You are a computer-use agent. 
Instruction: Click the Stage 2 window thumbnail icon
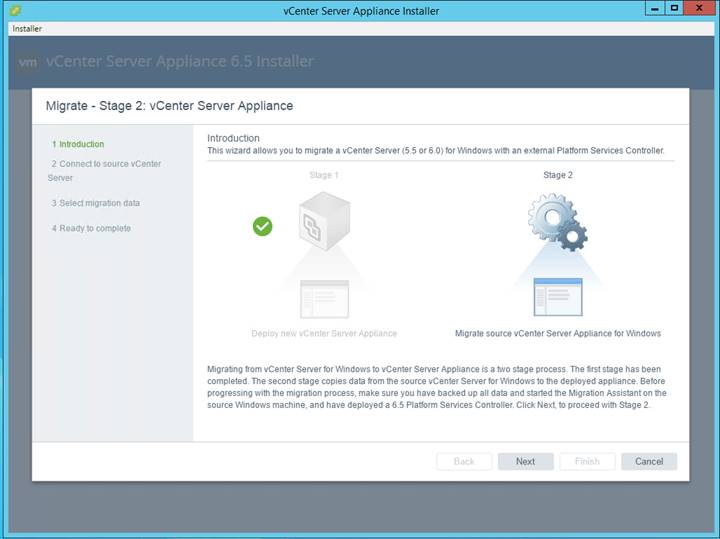pyautogui.click(x=558, y=297)
